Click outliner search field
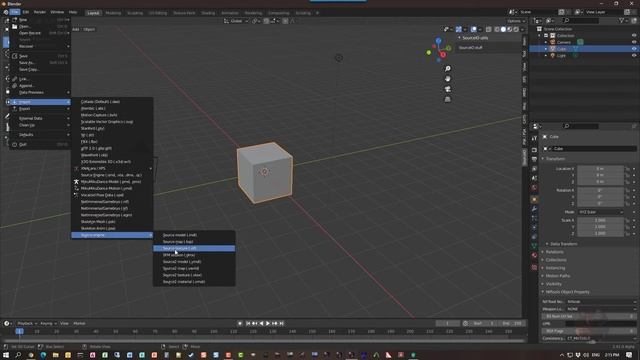This screenshot has width=640, height=360. pyautogui.click(x=581, y=20)
